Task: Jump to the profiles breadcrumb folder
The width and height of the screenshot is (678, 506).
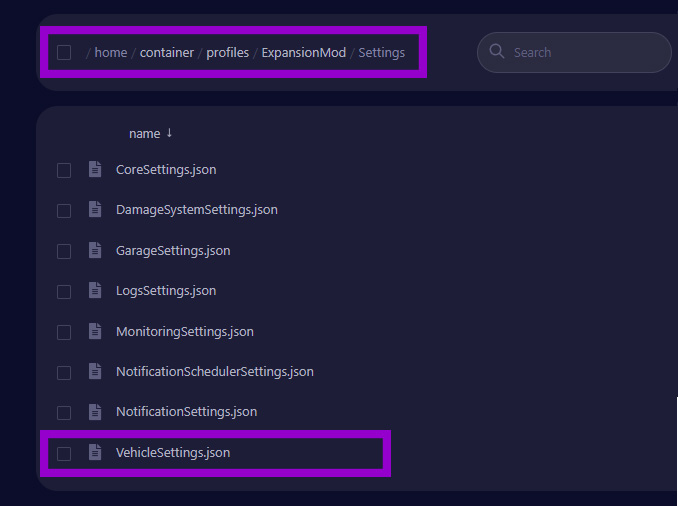Action: [x=227, y=53]
